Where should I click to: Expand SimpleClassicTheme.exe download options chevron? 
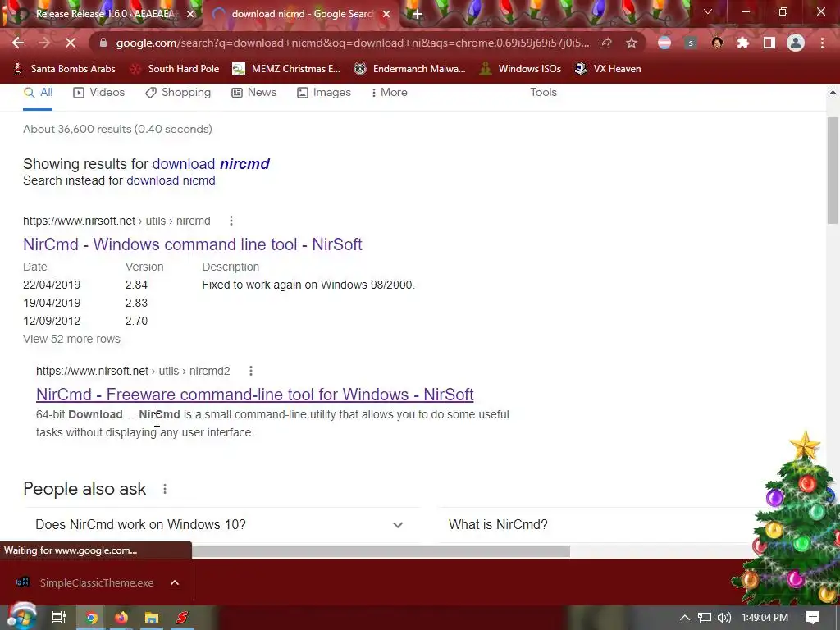coord(175,582)
